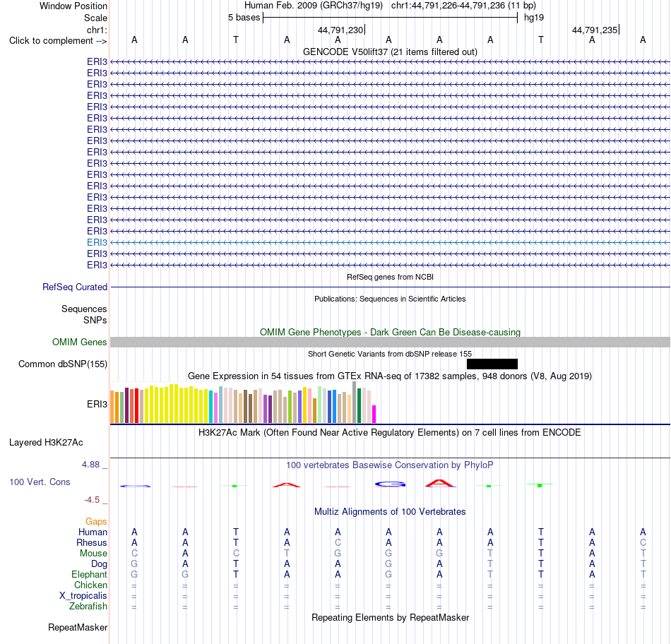Click the '5 bases' scale bar label
The height and width of the screenshot is (644, 671).
pyautogui.click(x=244, y=18)
